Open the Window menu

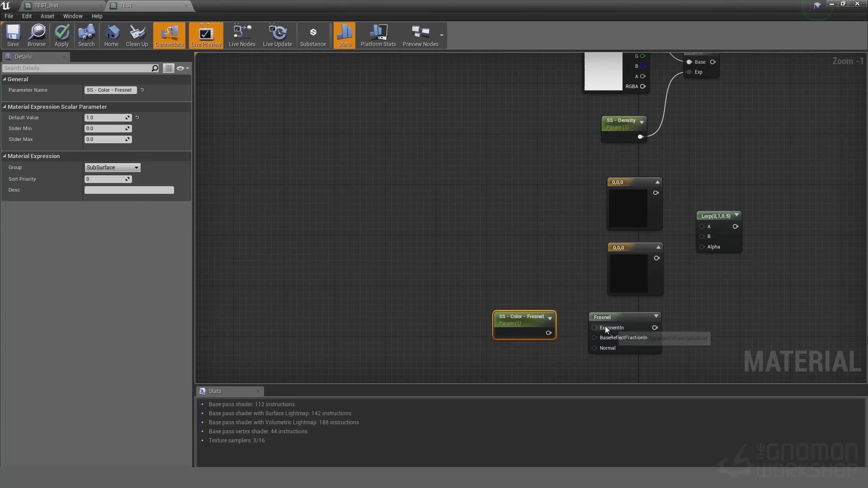point(73,16)
